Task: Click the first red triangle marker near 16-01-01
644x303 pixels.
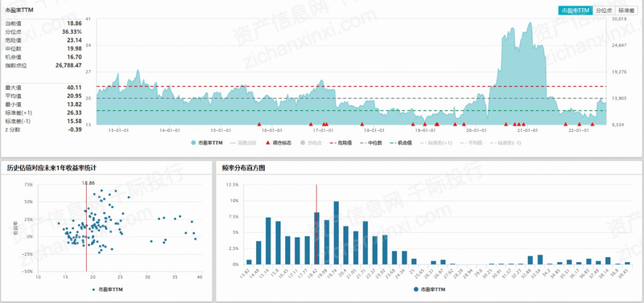Action: point(259,124)
